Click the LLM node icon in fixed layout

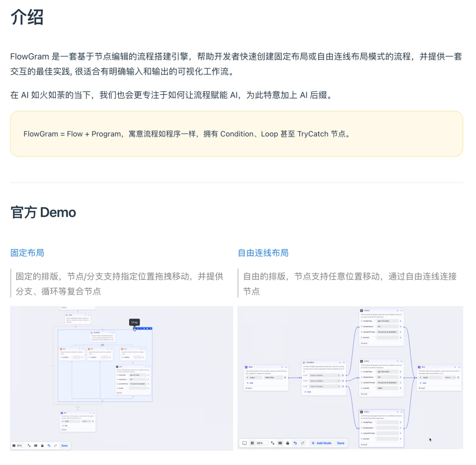pyautogui.click(x=117, y=367)
